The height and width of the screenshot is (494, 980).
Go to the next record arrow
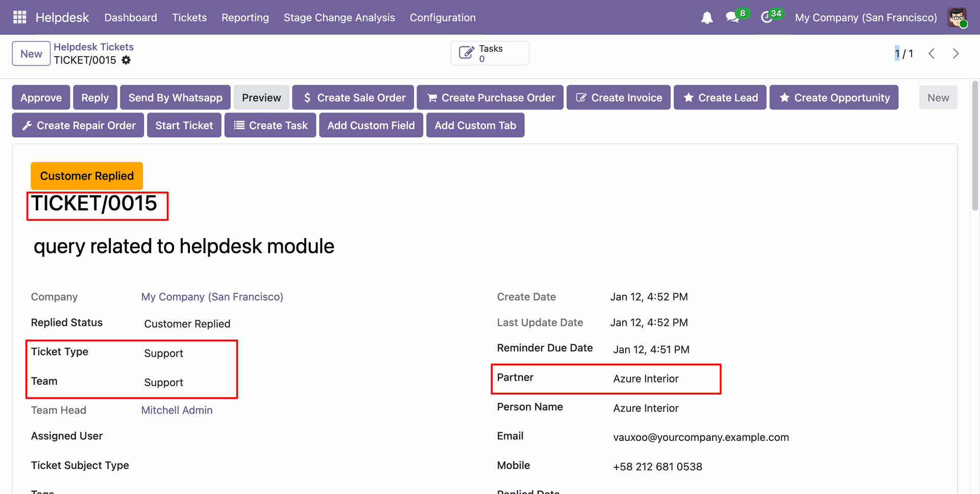pyautogui.click(x=955, y=54)
